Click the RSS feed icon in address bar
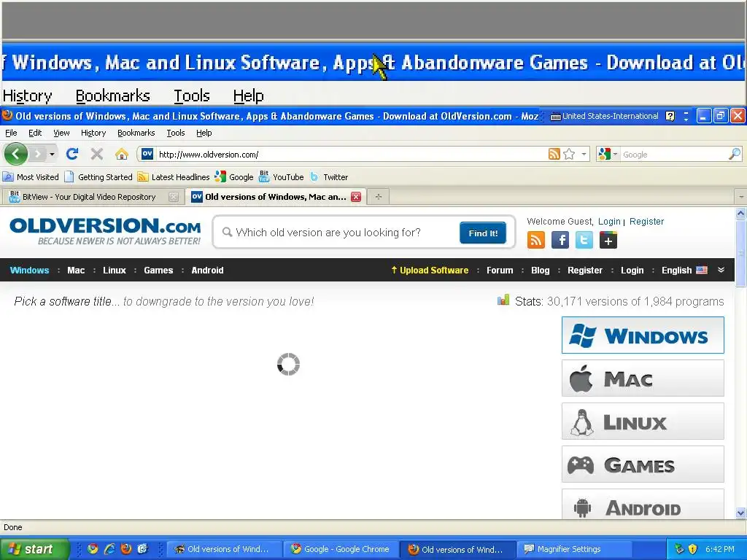This screenshot has width=747, height=560. tap(554, 154)
